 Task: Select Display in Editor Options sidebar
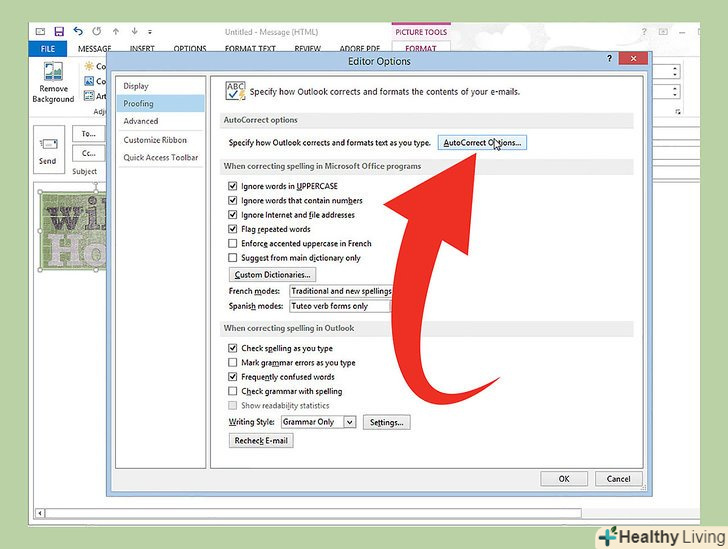click(160, 86)
